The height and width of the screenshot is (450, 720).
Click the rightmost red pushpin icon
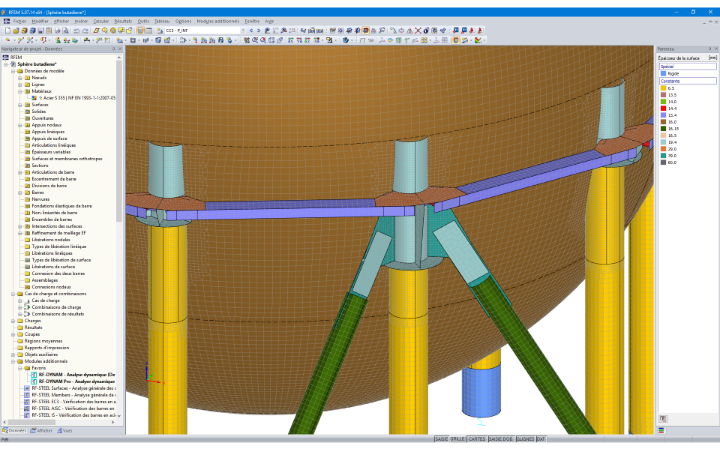[x=480, y=31]
